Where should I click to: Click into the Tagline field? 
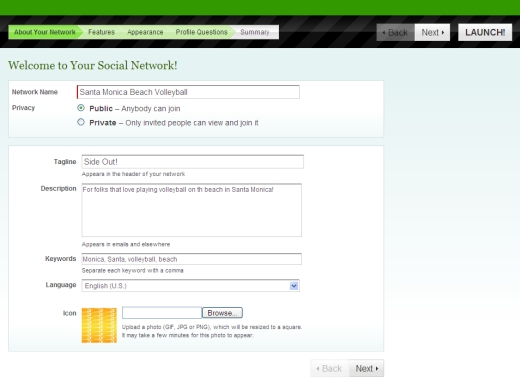pyautogui.click(x=192, y=162)
